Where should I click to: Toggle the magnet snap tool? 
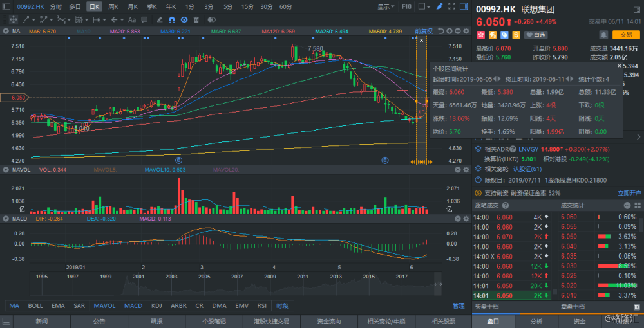click(172, 19)
